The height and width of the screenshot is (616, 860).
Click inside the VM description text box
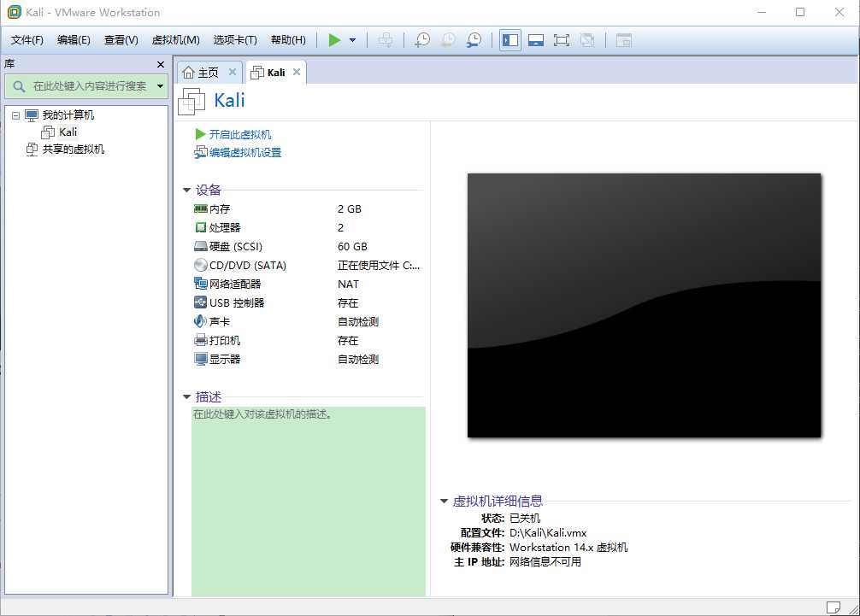(x=309, y=501)
